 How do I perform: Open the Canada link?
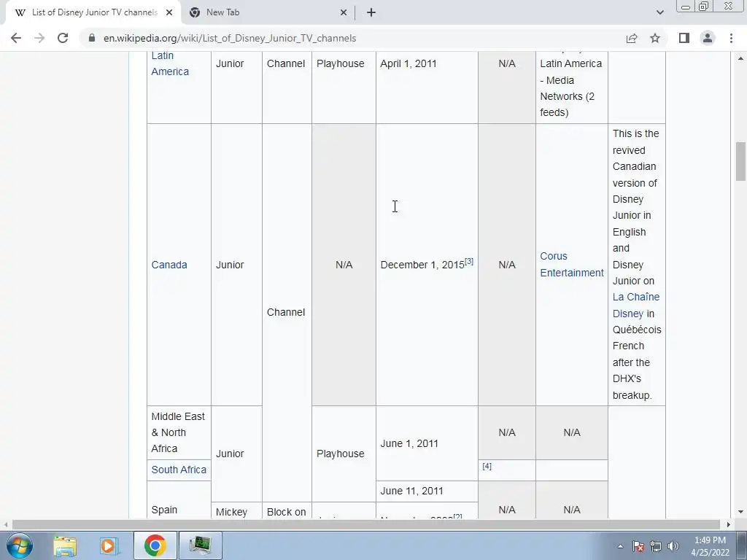tap(169, 265)
